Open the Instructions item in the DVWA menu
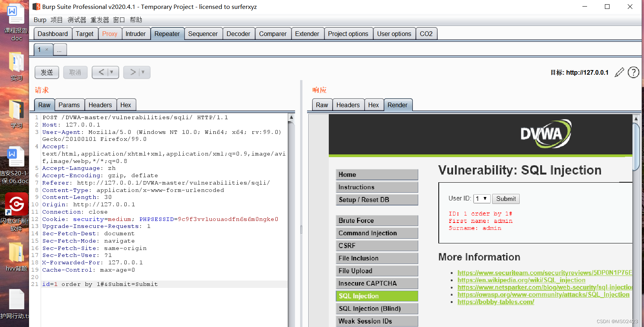This screenshot has height=327, width=644. point(377,187)
